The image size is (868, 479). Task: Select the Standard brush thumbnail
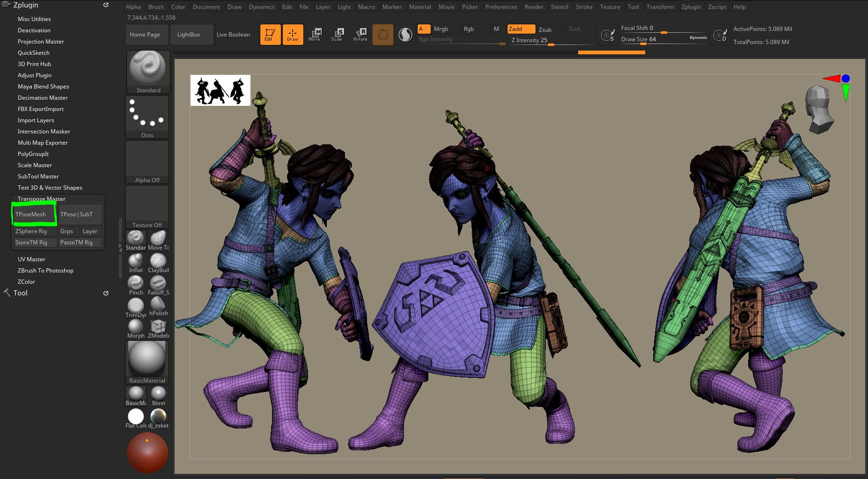click(147, 72)
